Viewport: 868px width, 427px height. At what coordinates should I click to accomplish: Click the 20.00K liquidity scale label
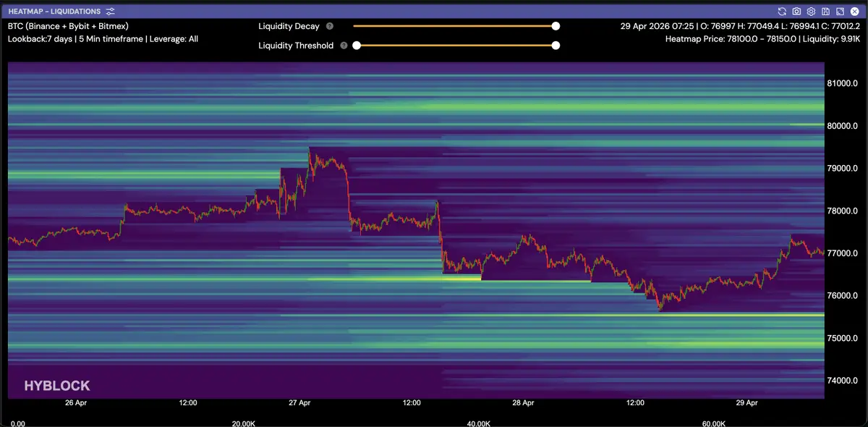(243, 423)
